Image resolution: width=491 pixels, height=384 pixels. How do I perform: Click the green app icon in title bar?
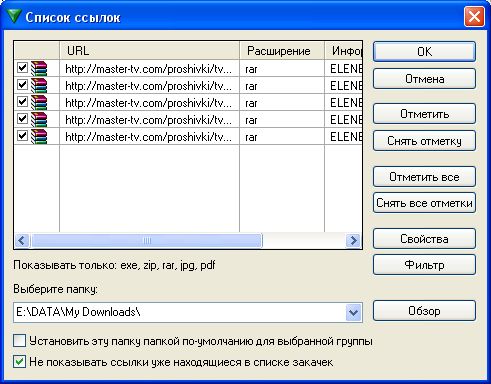14,16
